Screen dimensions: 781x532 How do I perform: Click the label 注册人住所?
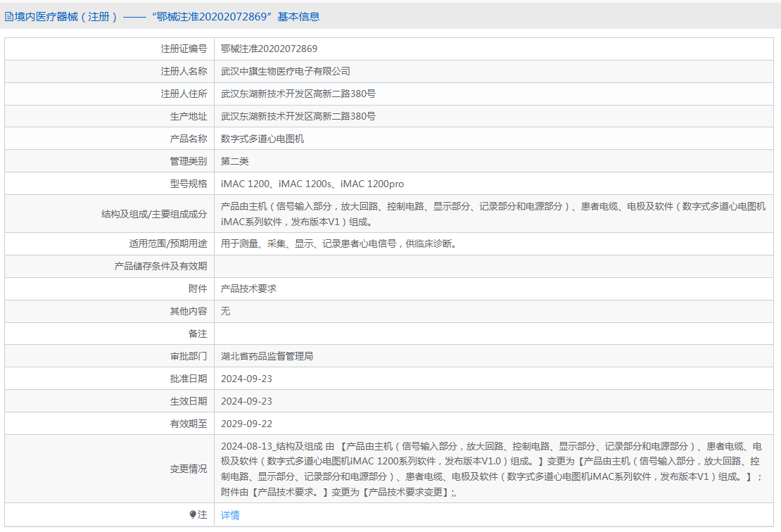184,94
